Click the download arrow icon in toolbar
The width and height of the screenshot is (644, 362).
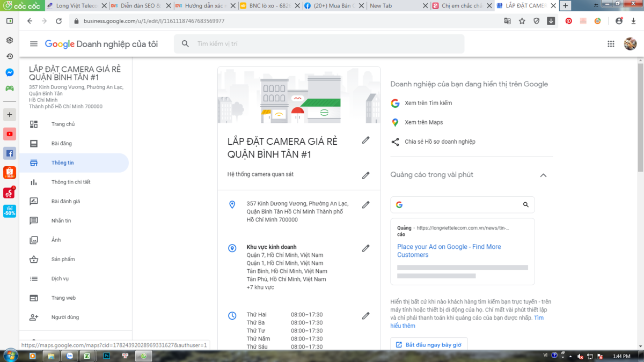point(551,21)
